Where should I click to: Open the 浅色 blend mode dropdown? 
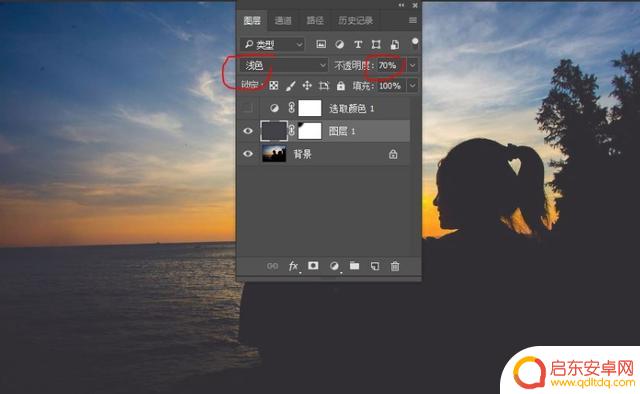pos(284,65)
